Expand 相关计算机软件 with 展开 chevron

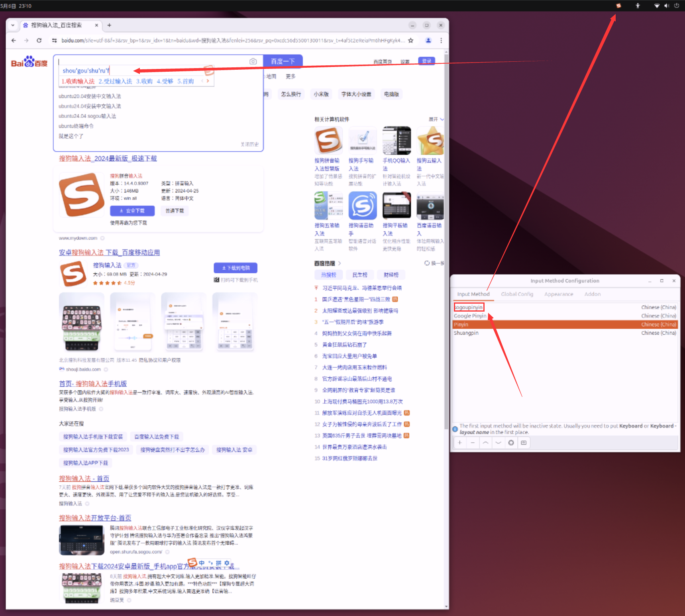pyautogui.click(x=436, y=120)
